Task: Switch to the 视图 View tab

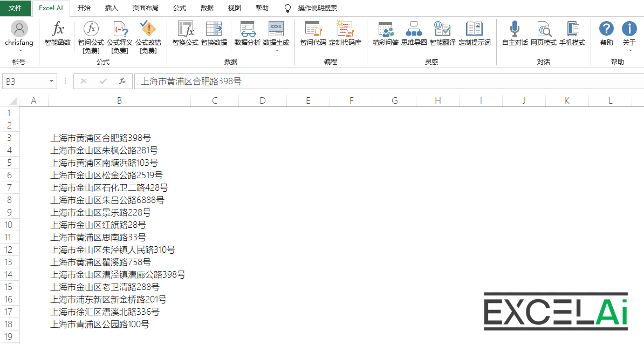Action: [235, 8]
